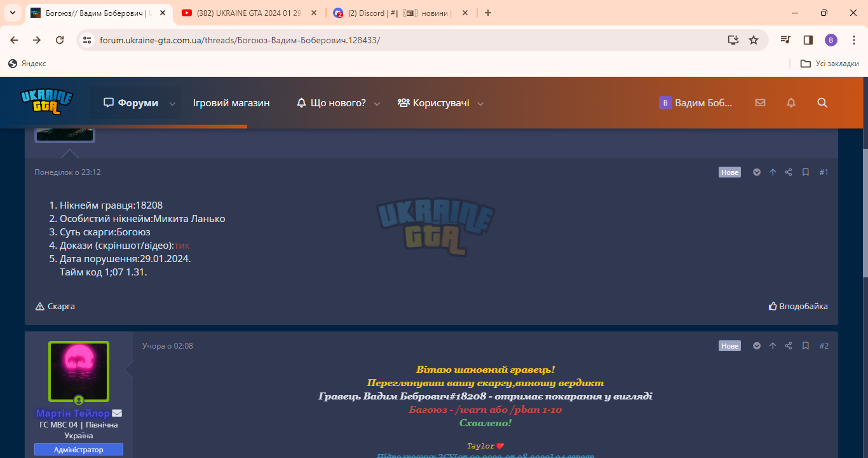
Task: Open the Користувачі menu item
Action: pos(433,102)
